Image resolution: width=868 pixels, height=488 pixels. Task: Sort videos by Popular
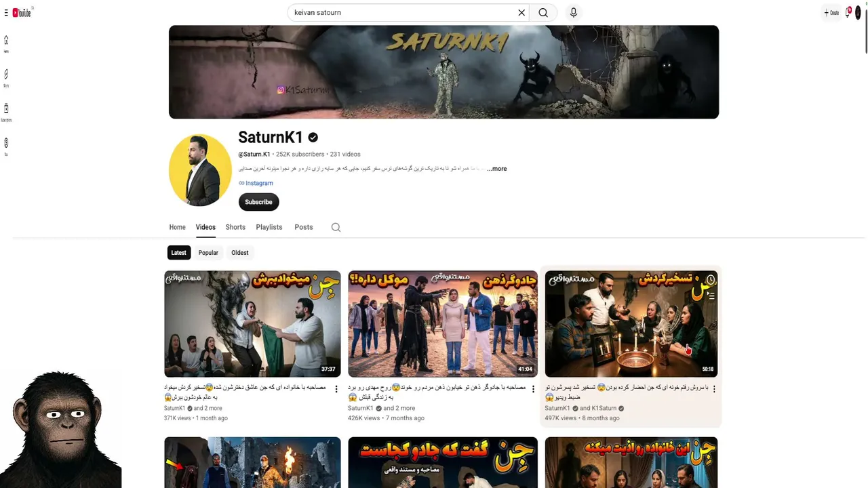(208, 253)
